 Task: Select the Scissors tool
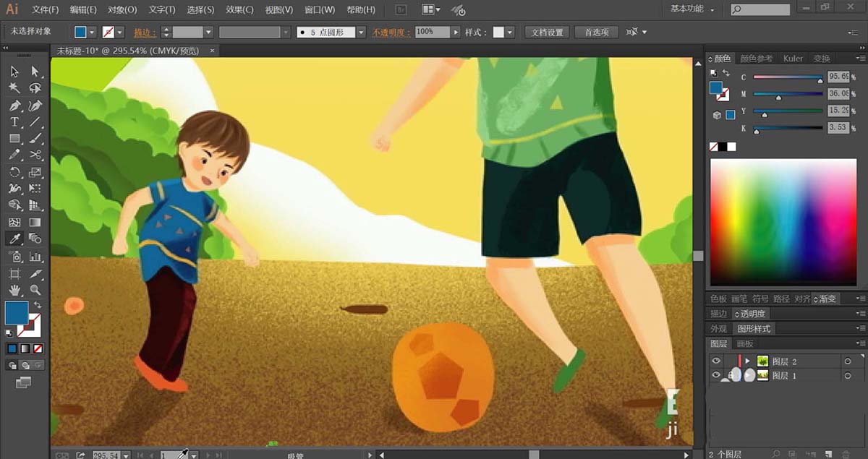click(35, 155)
